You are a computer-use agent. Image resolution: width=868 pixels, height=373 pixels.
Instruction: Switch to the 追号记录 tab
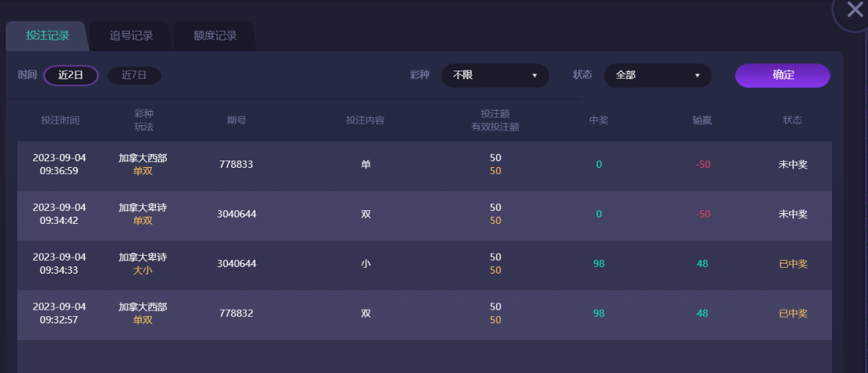click(131, 35)
